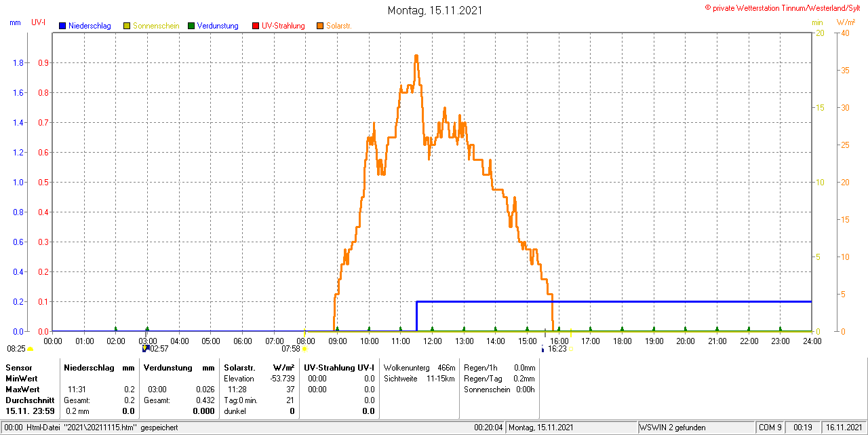The image size is (868, 435).
Task: Click the green Verdunstung legend swatch
Action: (x=191, y=26)
